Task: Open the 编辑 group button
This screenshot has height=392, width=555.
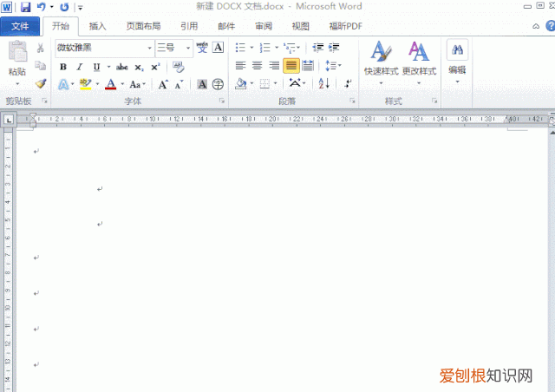Action: 457,62
